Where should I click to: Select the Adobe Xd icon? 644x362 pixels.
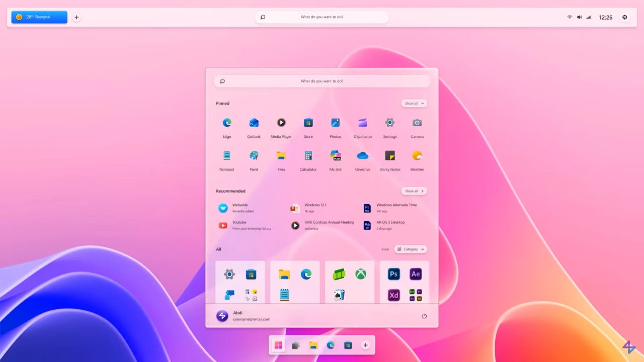(x=393, y=295)
